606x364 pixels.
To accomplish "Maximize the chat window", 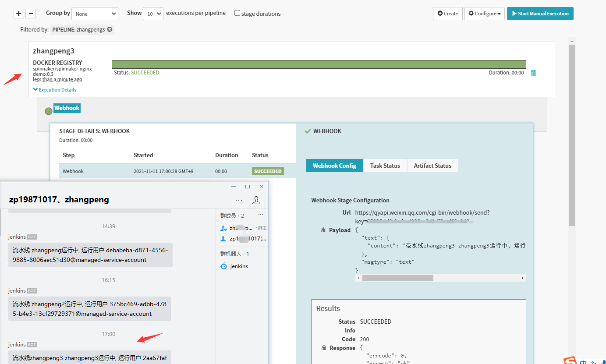I will tap(248, 187).
